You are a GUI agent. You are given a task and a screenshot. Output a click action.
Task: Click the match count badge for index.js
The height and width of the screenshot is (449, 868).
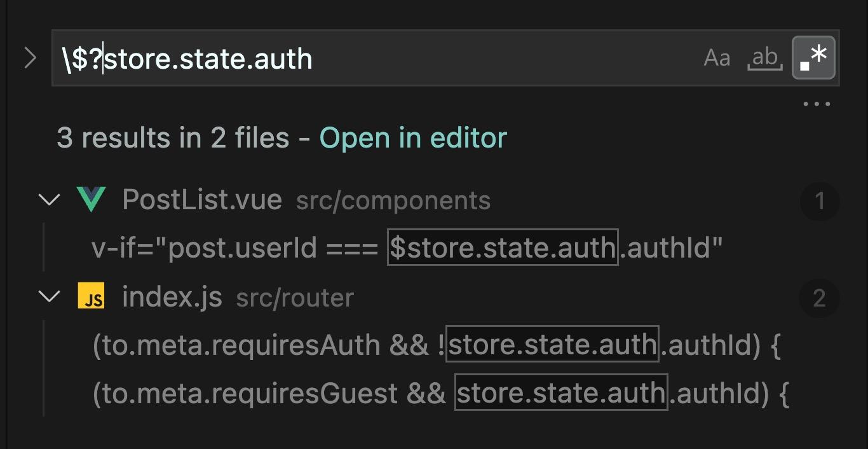pos(820,298)
